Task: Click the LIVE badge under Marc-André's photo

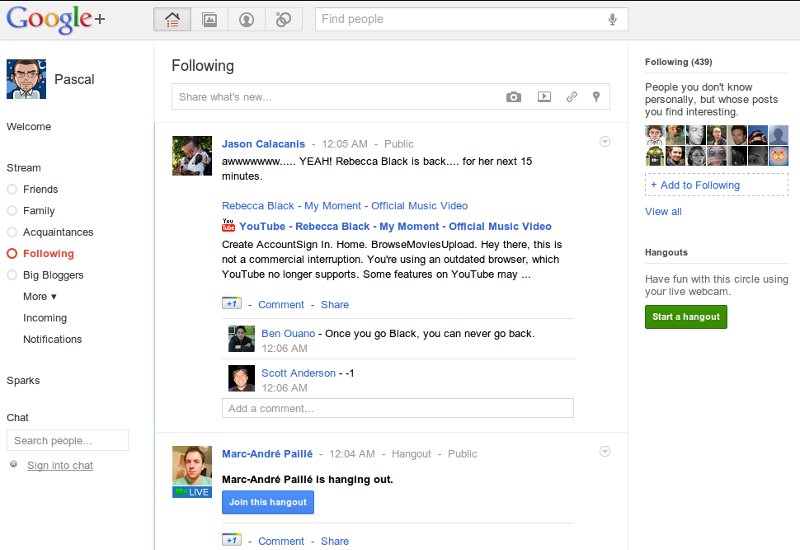Action: coord(192,492)
